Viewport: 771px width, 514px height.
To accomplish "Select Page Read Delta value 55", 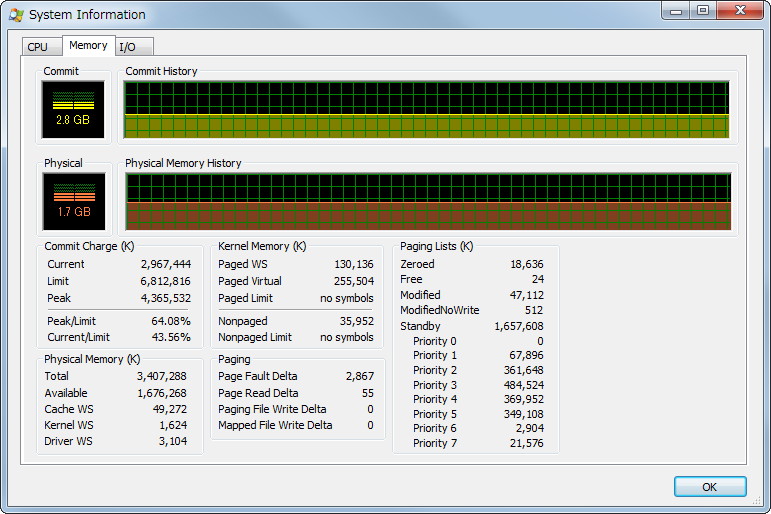I will pyautogui.click(x=367, y=393).
